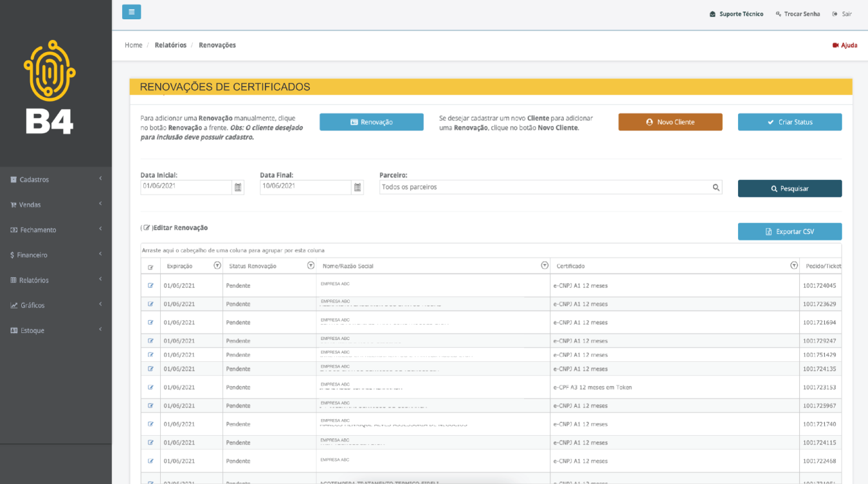The height and width of the screenshot is (484, 868).
Task: Select the 'e-CPF A3 12 meses em Token' cell
Action: click(675, 387)
